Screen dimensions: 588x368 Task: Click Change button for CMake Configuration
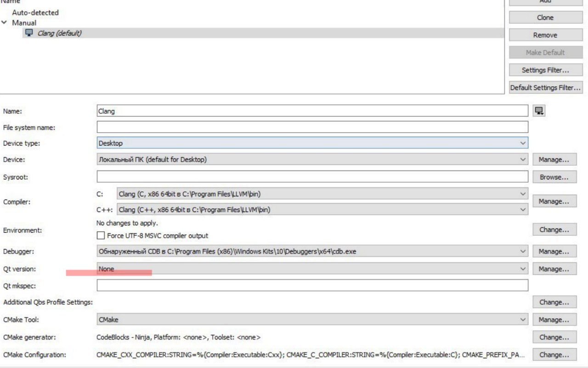tap(554, 355)
